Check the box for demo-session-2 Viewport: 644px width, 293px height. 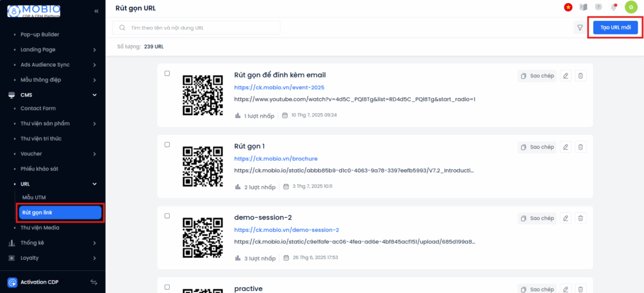point(167,216)
